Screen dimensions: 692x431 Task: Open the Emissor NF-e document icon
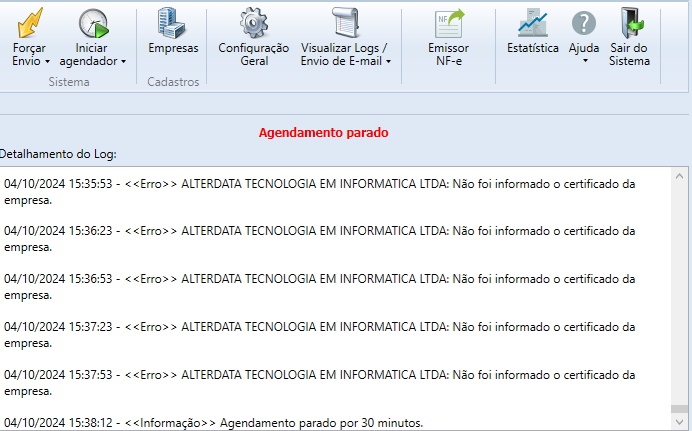[449, 24]
